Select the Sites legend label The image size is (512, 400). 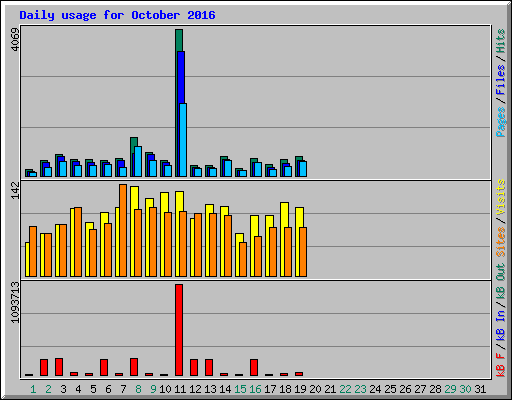coord(500,242)
